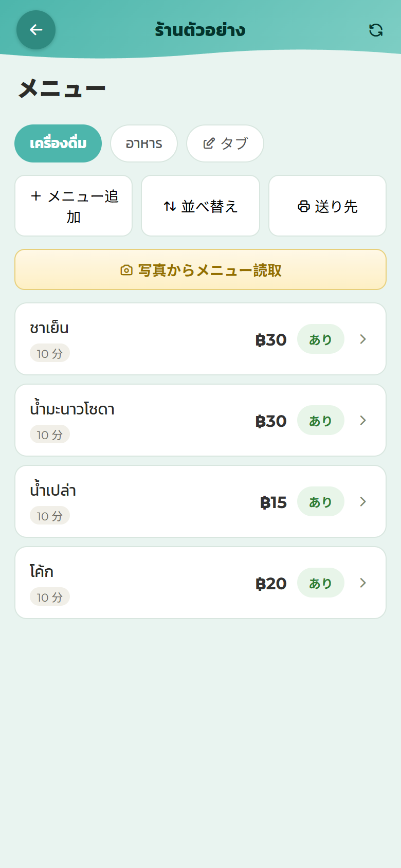The height and width of the screenshot is (868, 401).
Task: Expand ชาเย็น item via chevron
Action: tap(363, 339)
